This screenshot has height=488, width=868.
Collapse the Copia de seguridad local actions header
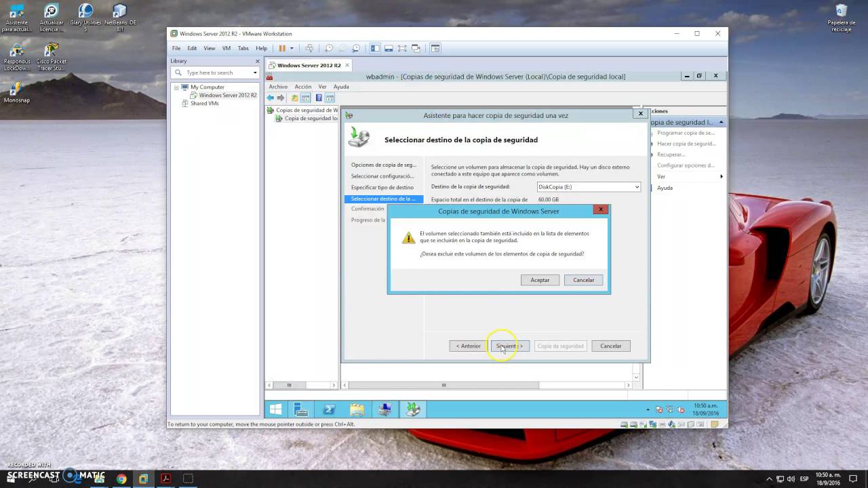coord(722,122)
